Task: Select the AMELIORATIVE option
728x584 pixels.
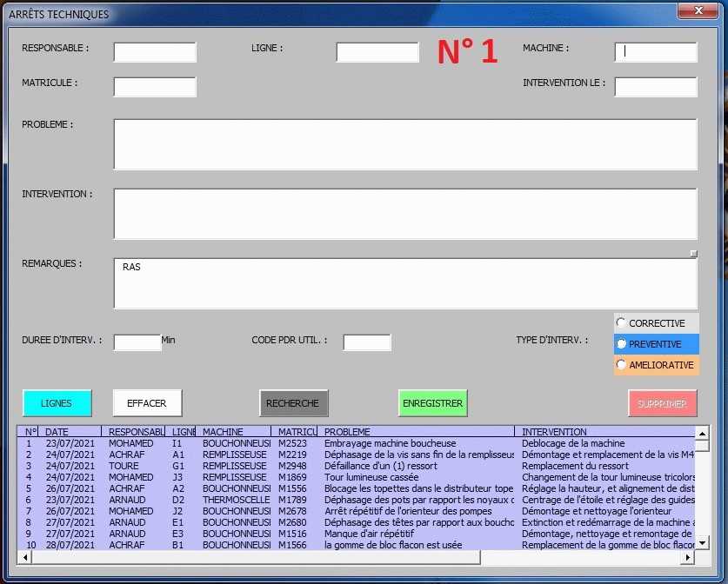Action: [x=621, y=365]
